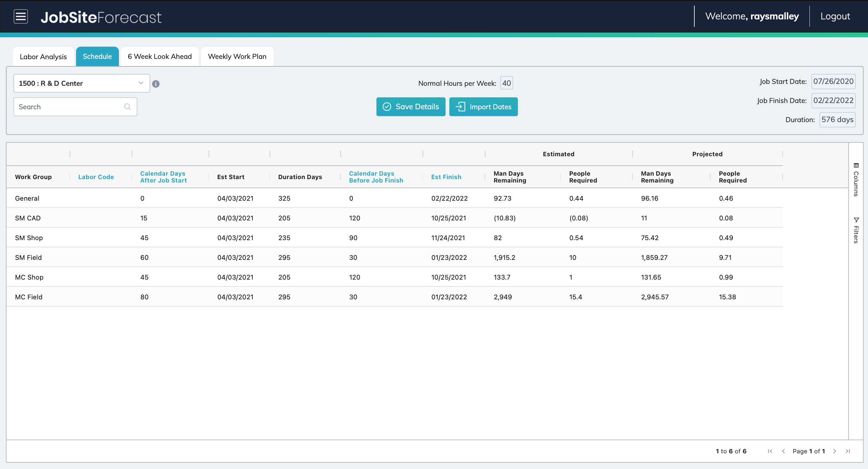Click Projected People Required header

(733, 177)
